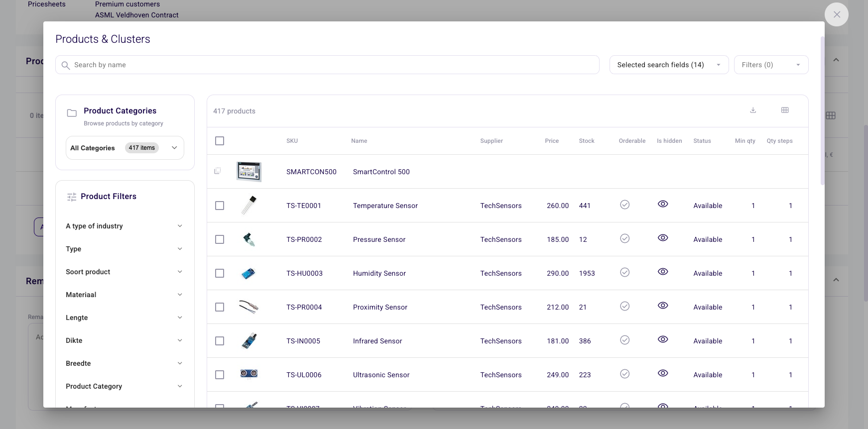The image size is (868, 429).
Task: Expand the Type filter
Action: click(x=124, y=249)
